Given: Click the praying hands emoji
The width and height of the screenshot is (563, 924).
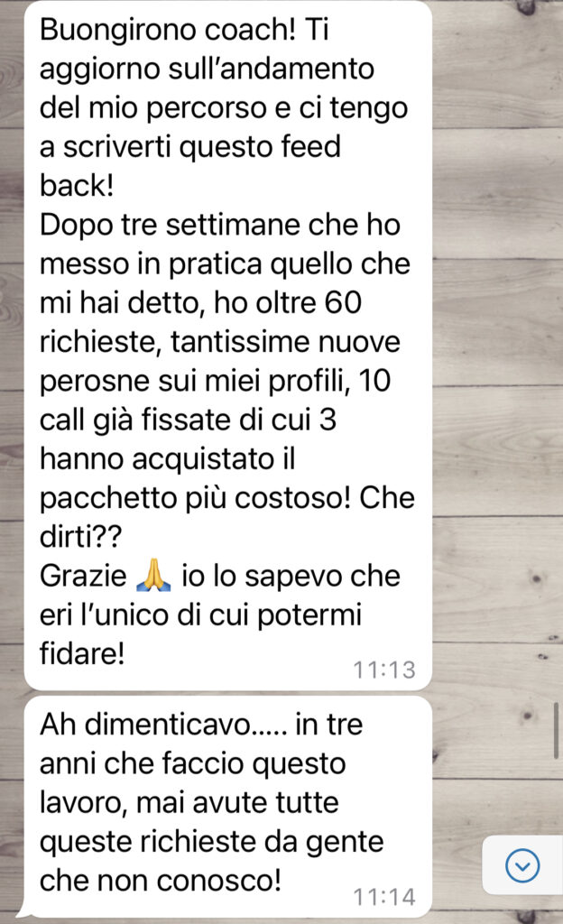Looking at the screenshot, I should [153, 576].
